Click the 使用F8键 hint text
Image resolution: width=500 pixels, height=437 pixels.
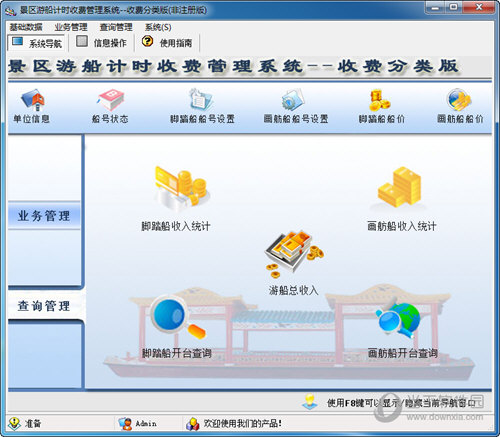[x=401, y=403]
